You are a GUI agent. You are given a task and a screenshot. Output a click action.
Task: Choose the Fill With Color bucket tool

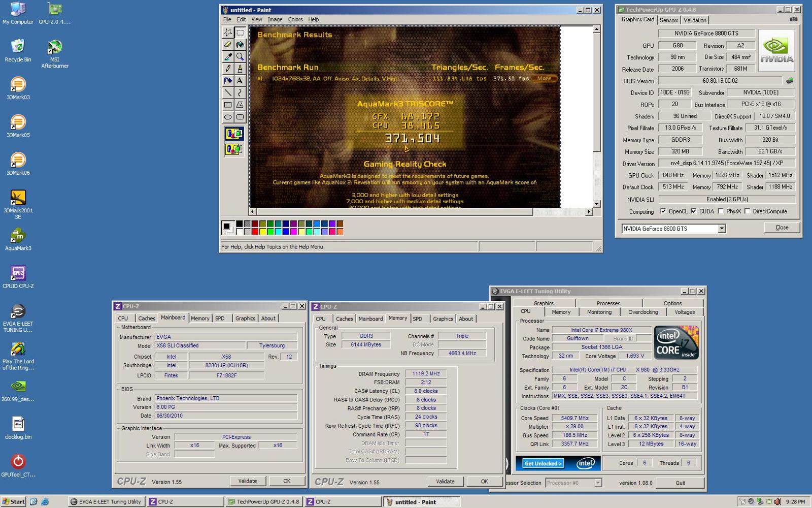(x=240, y=44)
